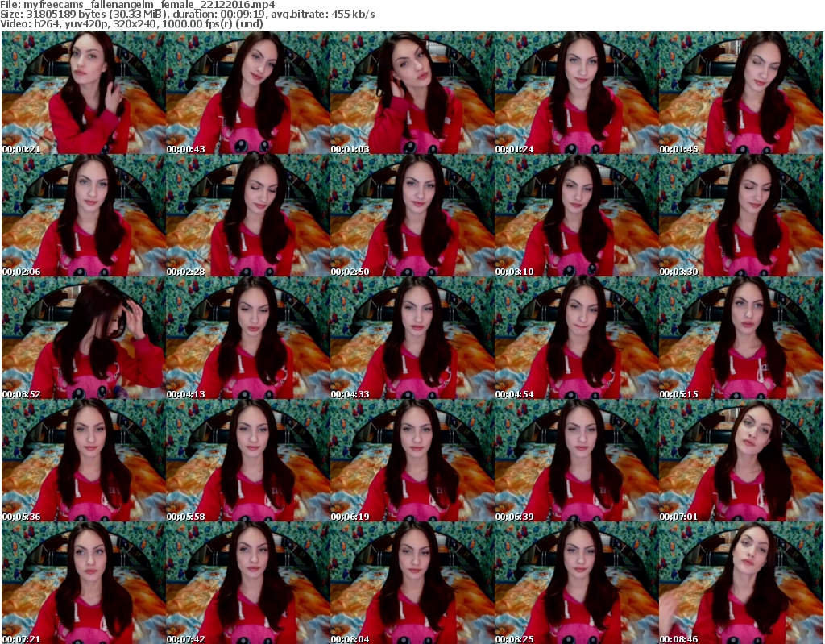This screenshot has width=825, height=644.
Task: Open the thumbnail marked 00:01:03
Action: (412, 93)
